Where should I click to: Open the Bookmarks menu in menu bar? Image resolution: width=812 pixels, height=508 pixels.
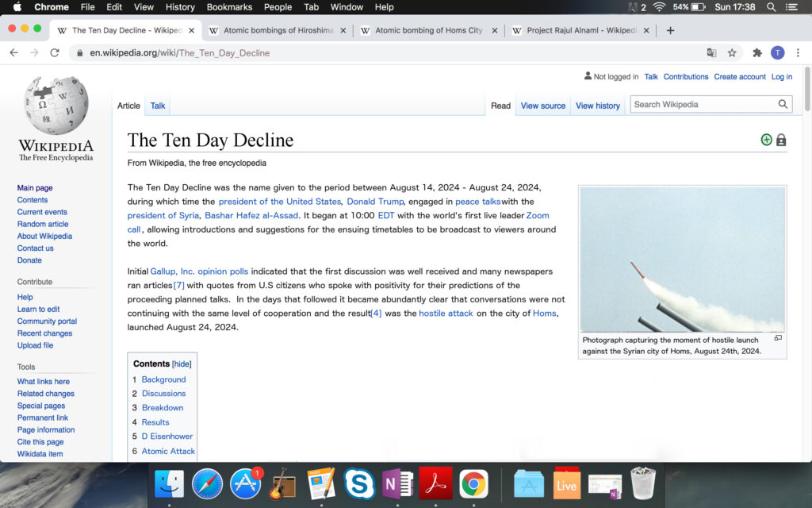[x=228, y=7]
